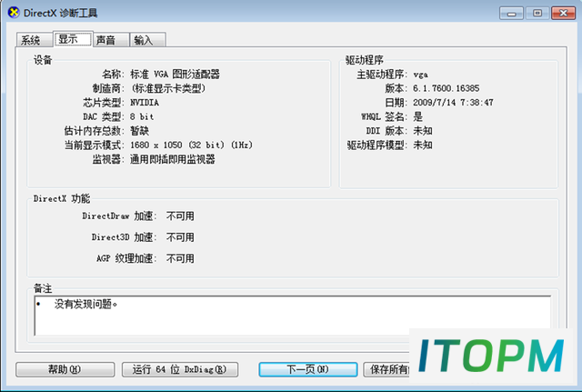Click the DDI 版本 value 未知
The width and height of the screenshot is (582, 392).
423,131
